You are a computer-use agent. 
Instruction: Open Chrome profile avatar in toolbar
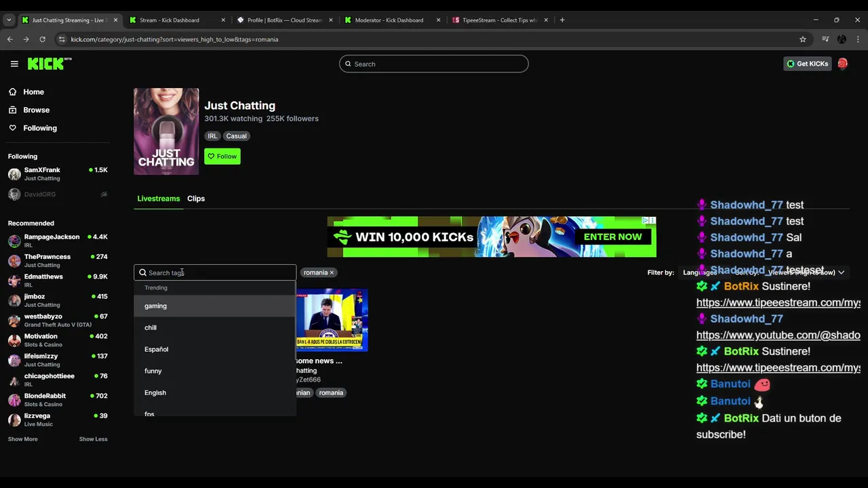842,39
